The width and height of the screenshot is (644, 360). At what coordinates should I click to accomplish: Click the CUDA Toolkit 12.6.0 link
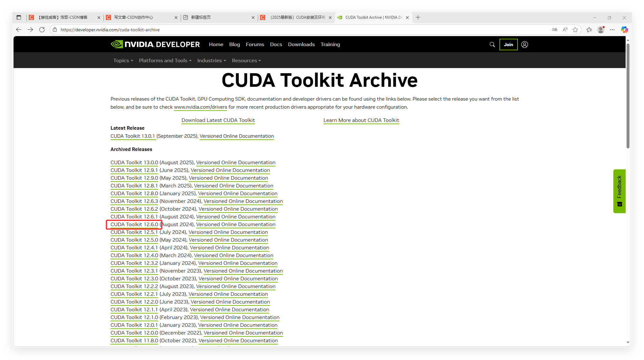134,225
